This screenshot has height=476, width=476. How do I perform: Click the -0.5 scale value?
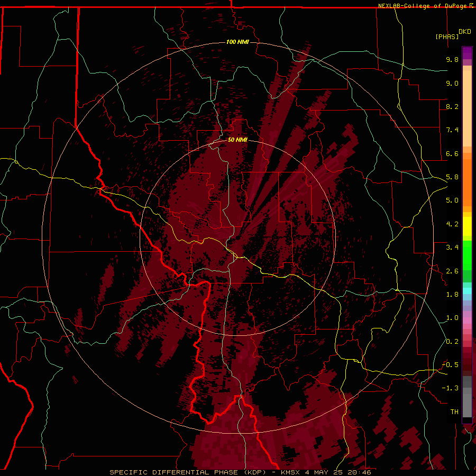pos(450,365)
